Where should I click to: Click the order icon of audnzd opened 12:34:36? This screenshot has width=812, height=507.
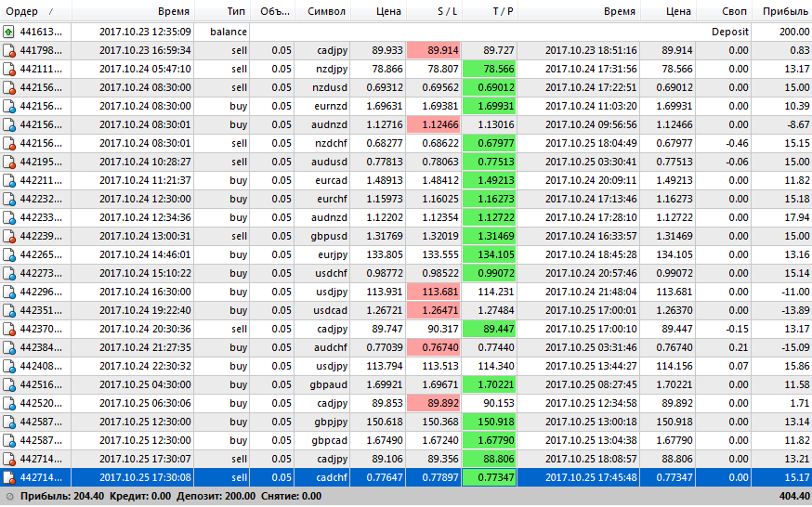[8, 218]
